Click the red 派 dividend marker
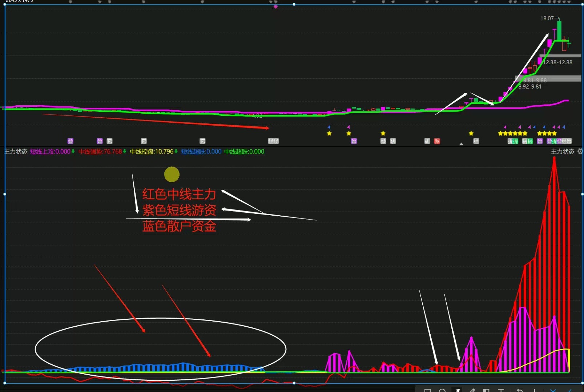Screen dimensions: 584x392 (437, 141)
